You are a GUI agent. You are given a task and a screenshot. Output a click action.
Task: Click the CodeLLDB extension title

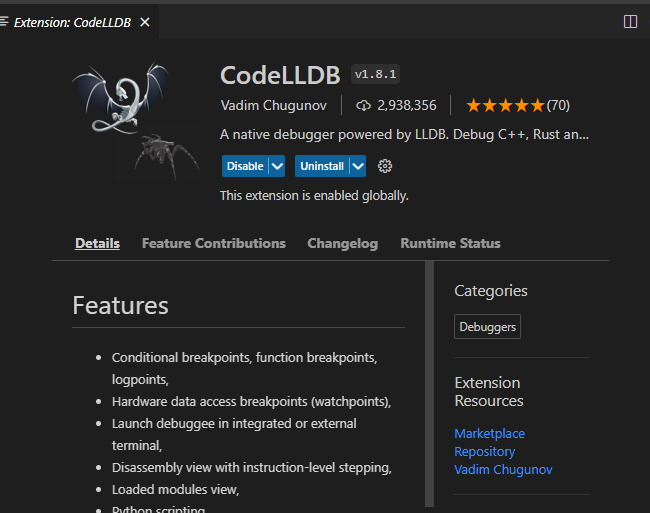click(x=280, y=75)
